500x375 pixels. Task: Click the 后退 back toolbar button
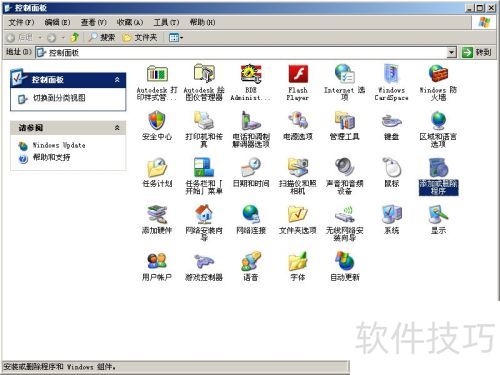20,38
